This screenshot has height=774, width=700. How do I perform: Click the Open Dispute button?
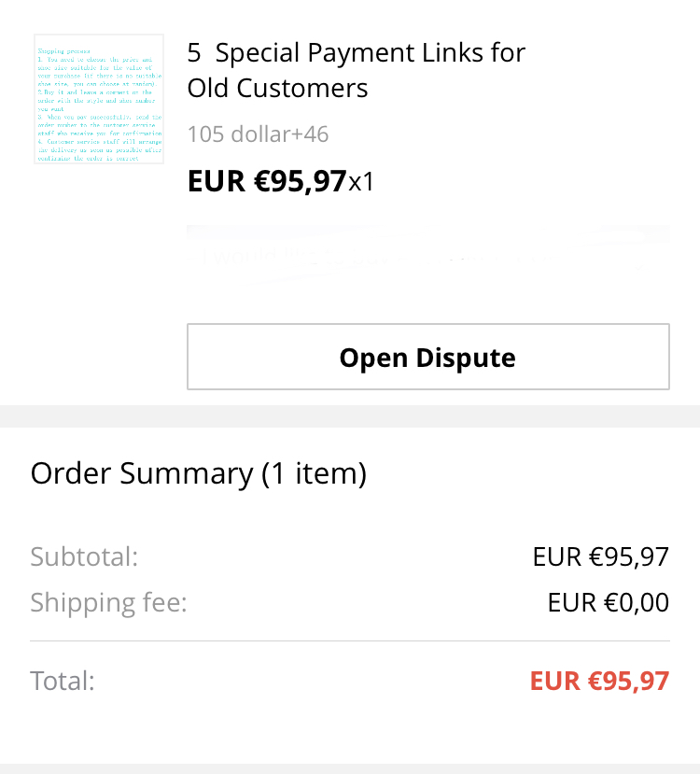428,357
